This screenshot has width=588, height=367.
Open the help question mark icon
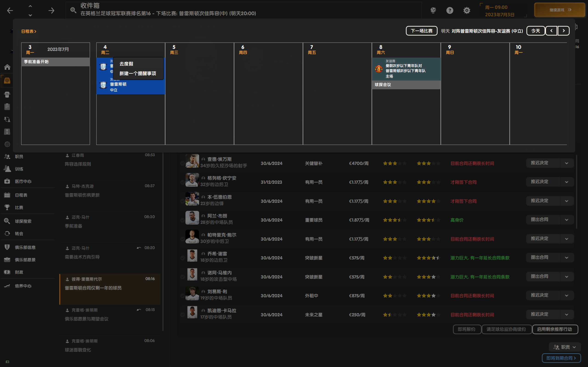(x=449, y=11)
